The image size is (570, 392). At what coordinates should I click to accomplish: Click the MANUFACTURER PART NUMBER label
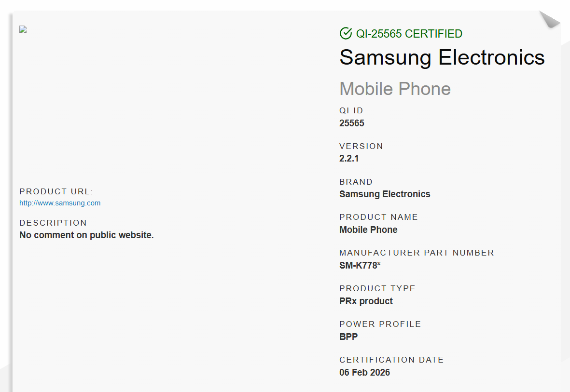[x=417, y=253]
